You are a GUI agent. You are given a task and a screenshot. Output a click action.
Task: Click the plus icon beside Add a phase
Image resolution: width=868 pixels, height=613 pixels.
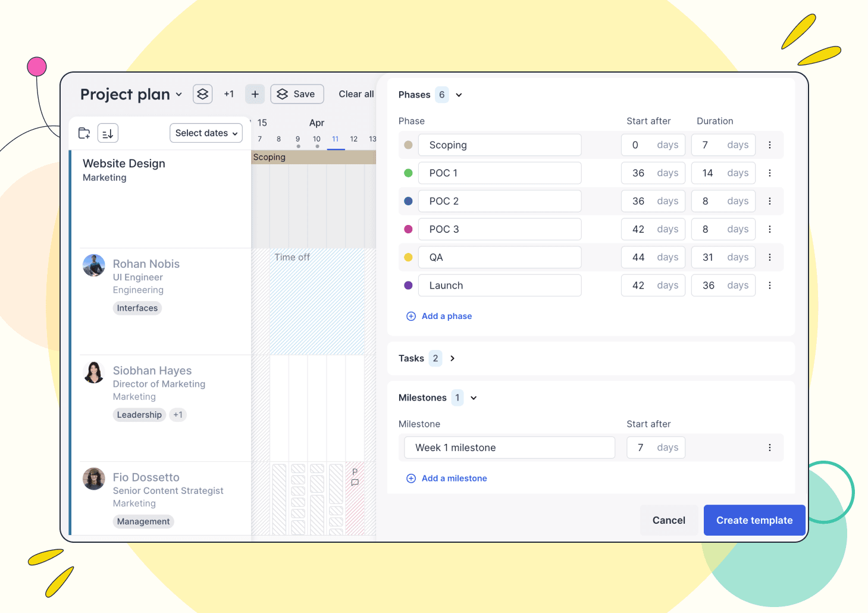pos(411,316)
